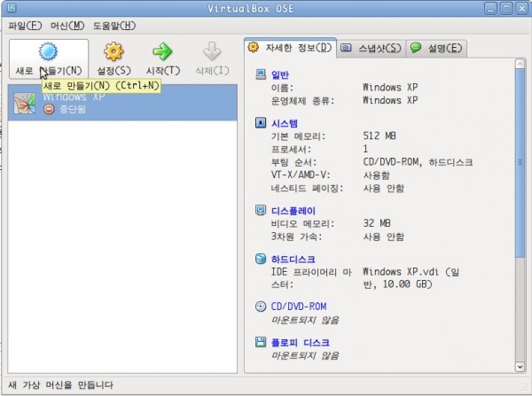Click the 'Windows XP.vdi' hard disk value

[411, 278]
